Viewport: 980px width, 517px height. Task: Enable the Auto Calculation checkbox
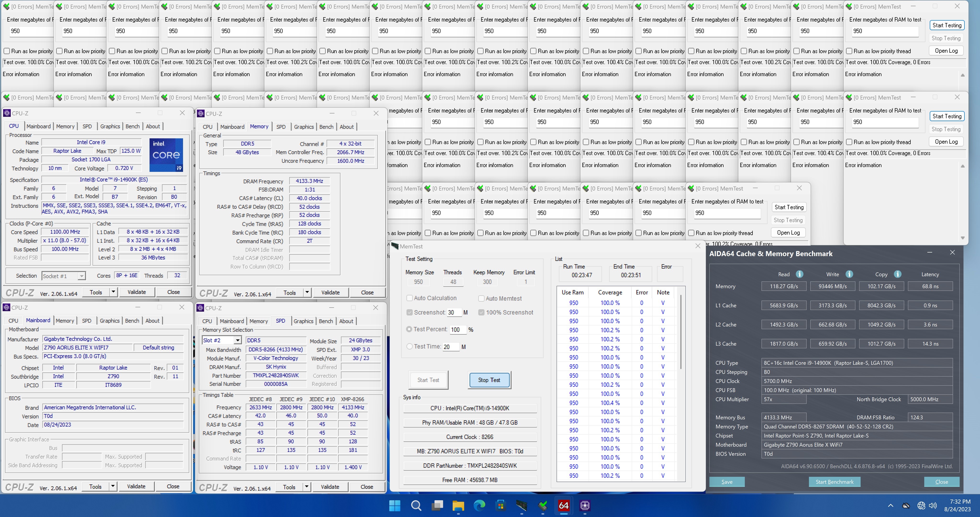click(409, 298)
